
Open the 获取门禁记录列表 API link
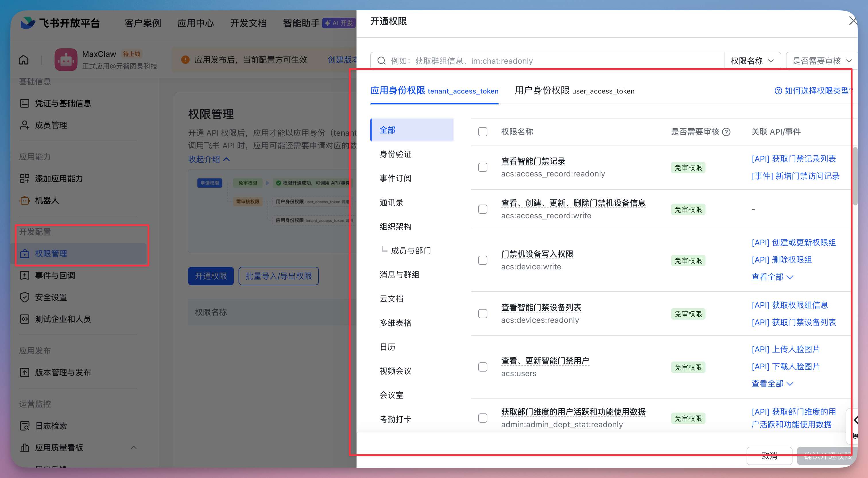click(x=794, y=159)
